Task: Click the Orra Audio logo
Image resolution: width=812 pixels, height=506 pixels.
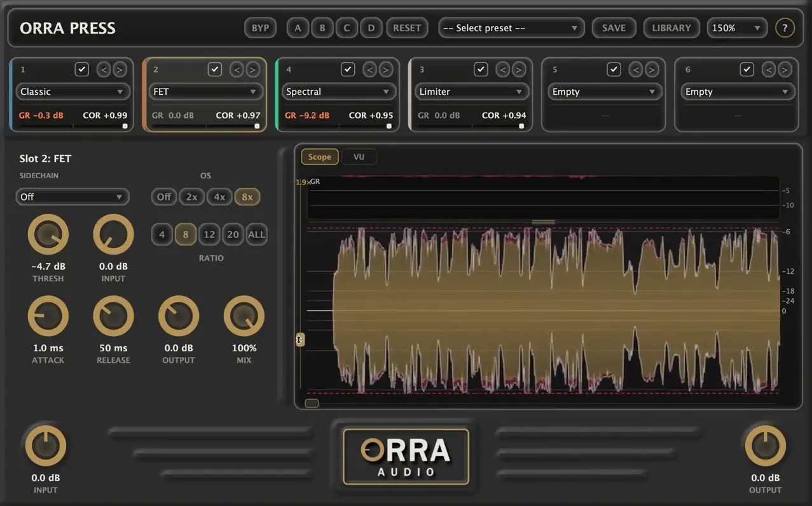Action: click(406, 456)
